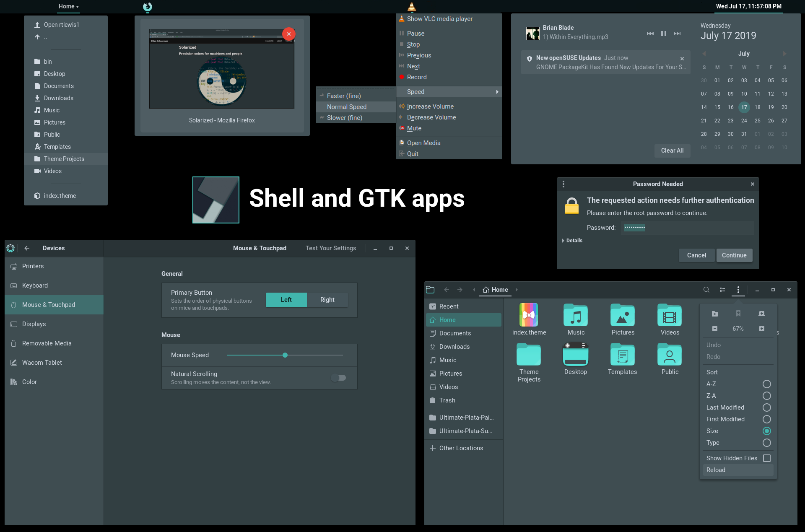
Task: Click the bookmark icon in popover menu
Action: 738,314
